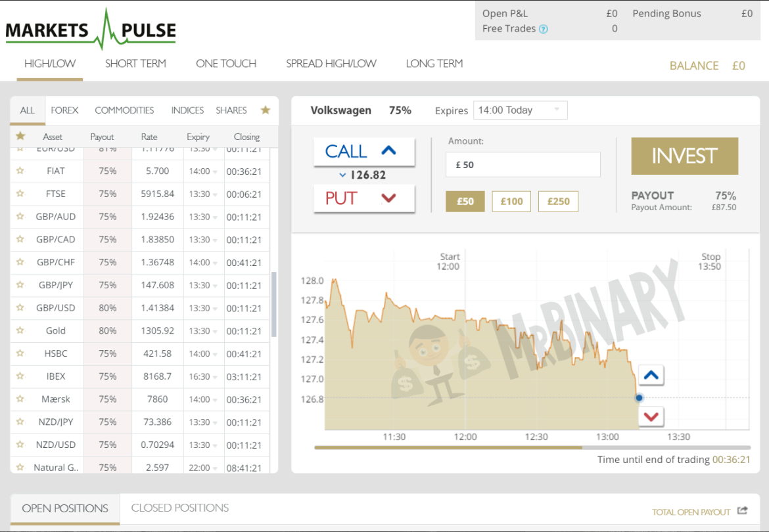Sort assets by the Payout column
The width and height of the screenshot is (769, 532).
coord(102,137)
